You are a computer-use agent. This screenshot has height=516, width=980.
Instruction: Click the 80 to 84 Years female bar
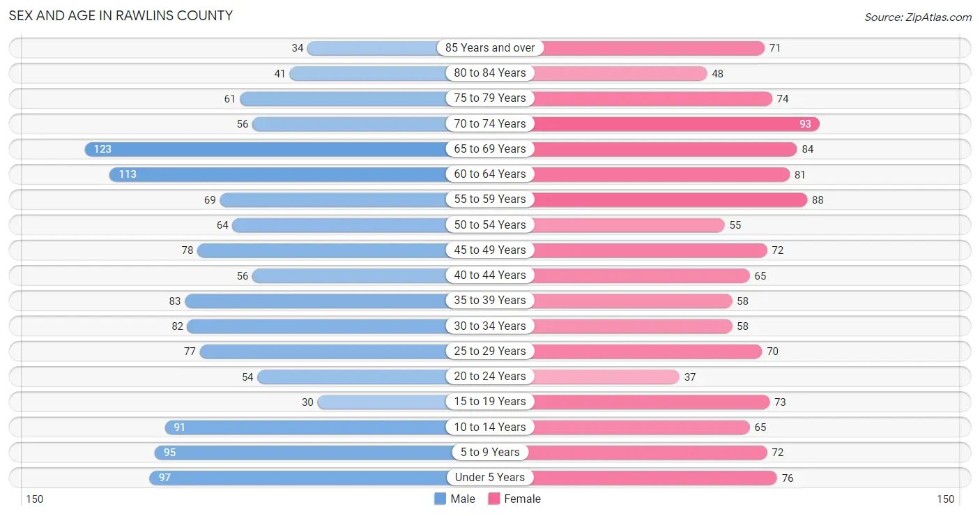620,73
